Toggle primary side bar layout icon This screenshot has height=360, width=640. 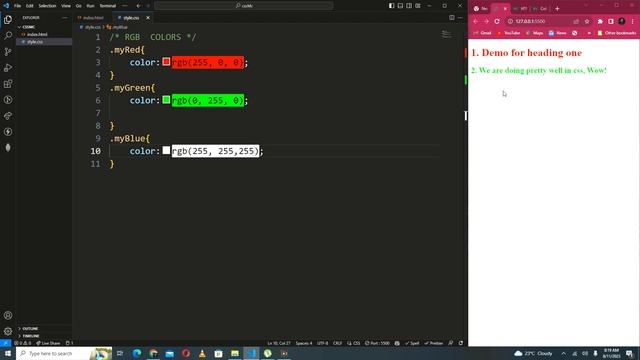click(391, 6)
